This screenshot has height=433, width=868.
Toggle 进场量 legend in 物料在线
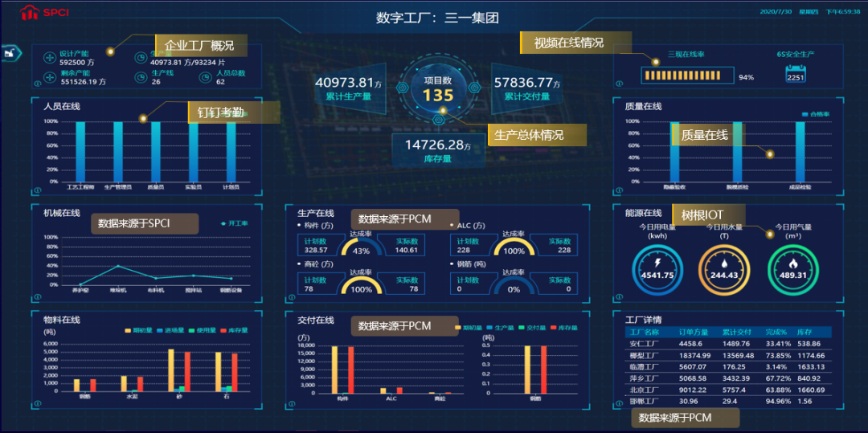(170, 330)
